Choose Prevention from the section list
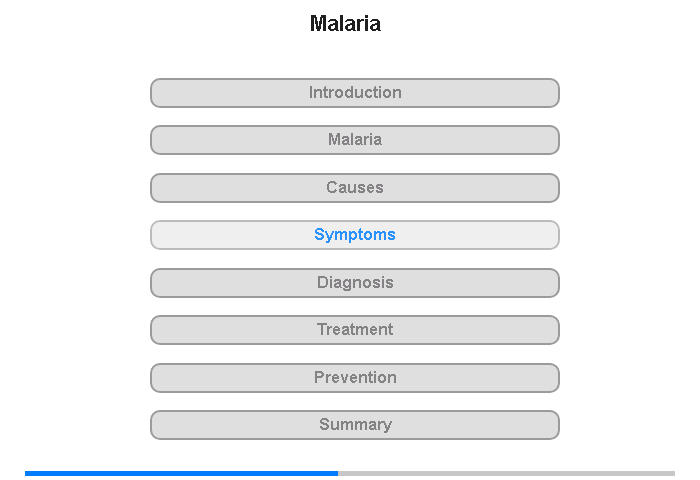The image size is (700, 480). click(x=355, y=378)
